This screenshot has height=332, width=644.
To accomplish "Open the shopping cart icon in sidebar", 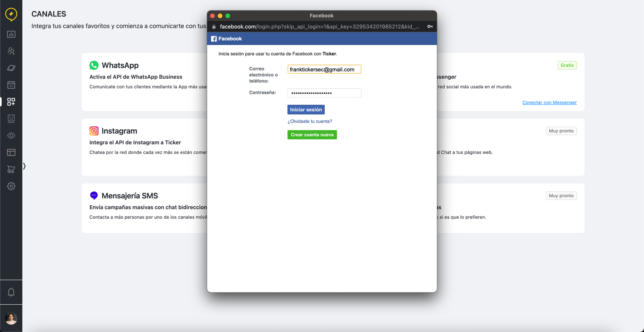I will (x=11, y=169).
